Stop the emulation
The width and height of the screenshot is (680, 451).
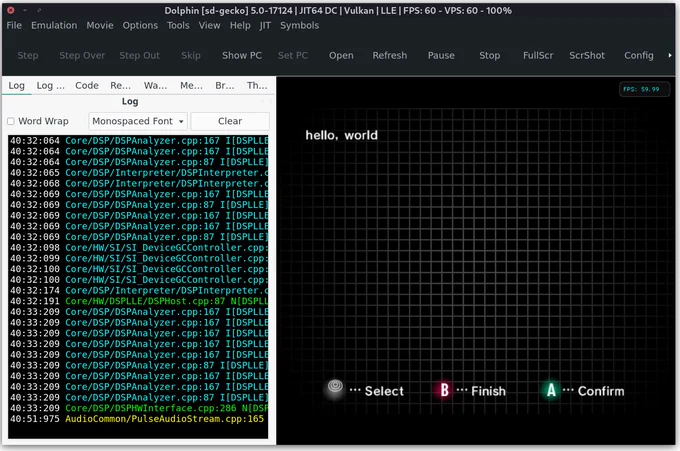click(x=490, y=56)
